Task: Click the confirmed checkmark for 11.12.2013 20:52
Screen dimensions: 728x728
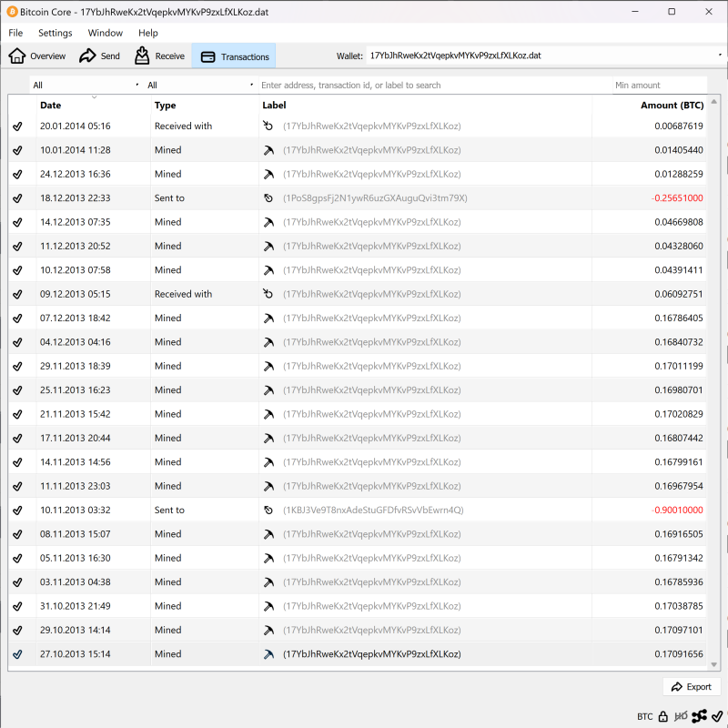Action: [17, 246]
